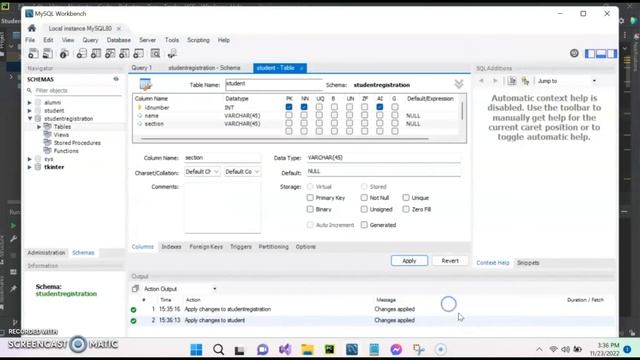Click the Table Name input field
The width and height of the screenshot is (640, 360).
pyautogui.click(x=273, y=84)
